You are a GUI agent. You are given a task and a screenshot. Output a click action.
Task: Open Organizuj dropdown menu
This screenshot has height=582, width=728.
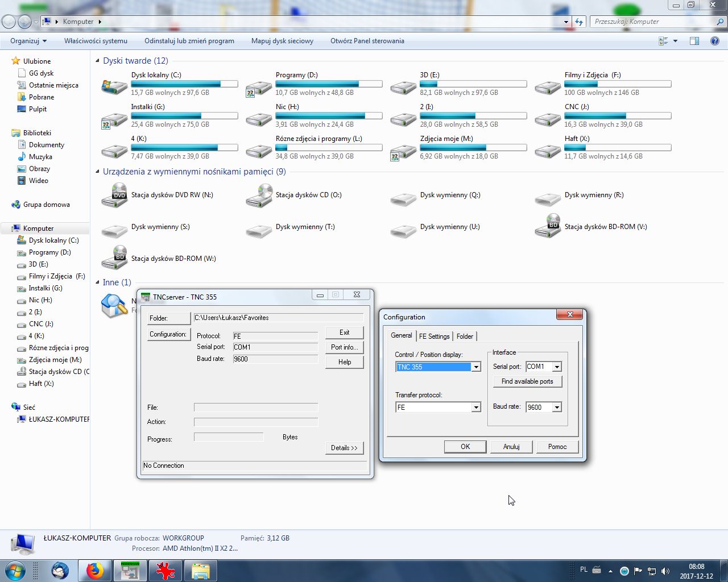pyautogui.click(x=28, y=41)
